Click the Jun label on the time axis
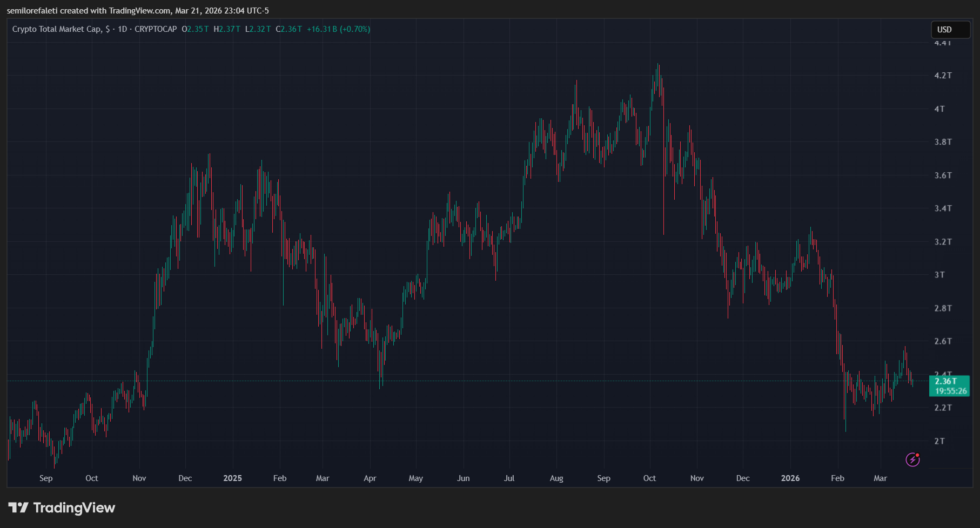This screenshot has height=528, width=980. tap(464, 478)
